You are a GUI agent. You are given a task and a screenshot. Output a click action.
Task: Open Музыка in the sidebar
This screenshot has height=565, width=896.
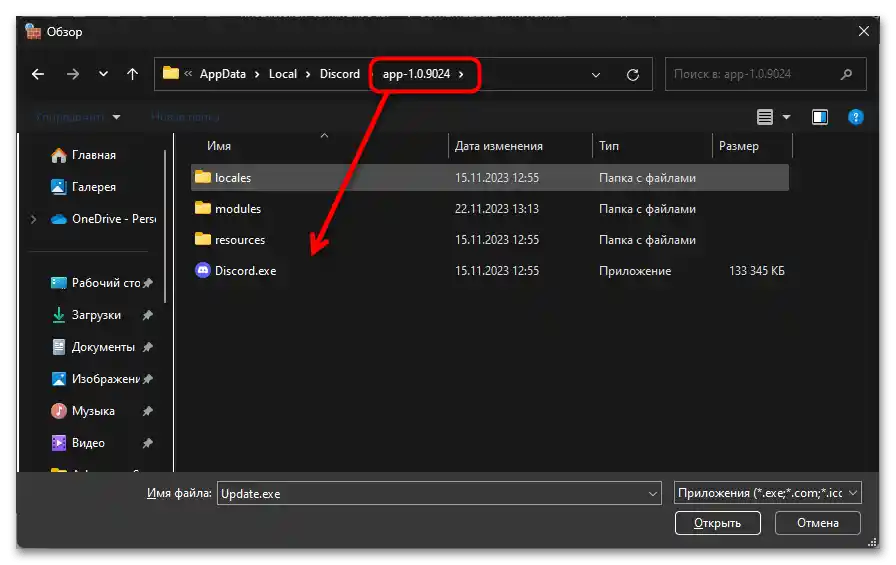click(x=83, y=411)
